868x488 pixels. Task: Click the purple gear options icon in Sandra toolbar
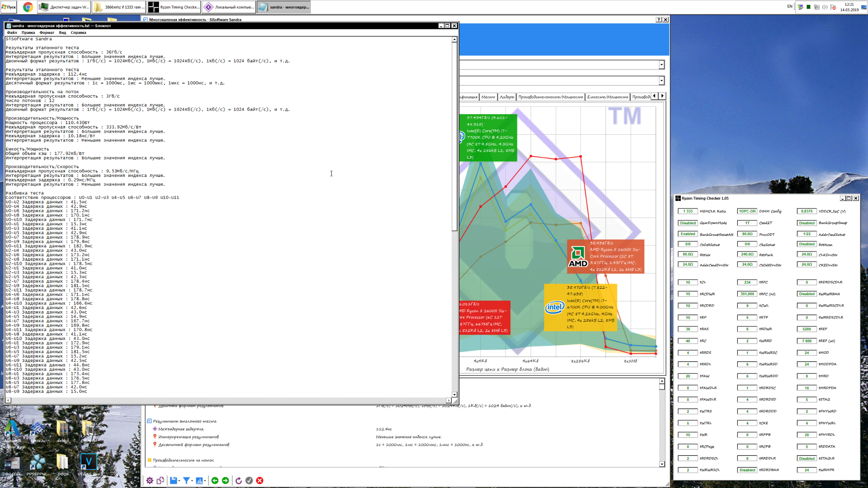pos(150,480)
